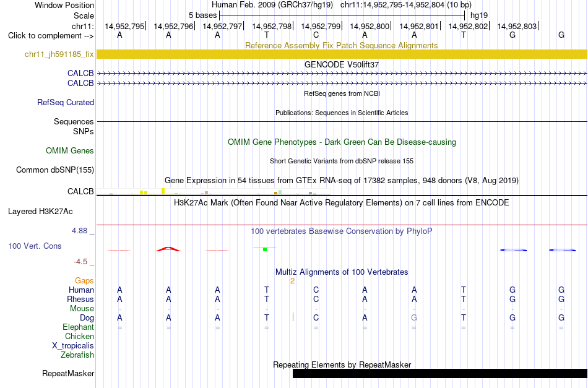Click '100 vertebrates Basewise Conservation by PhyloP' title

click(341, 231)
